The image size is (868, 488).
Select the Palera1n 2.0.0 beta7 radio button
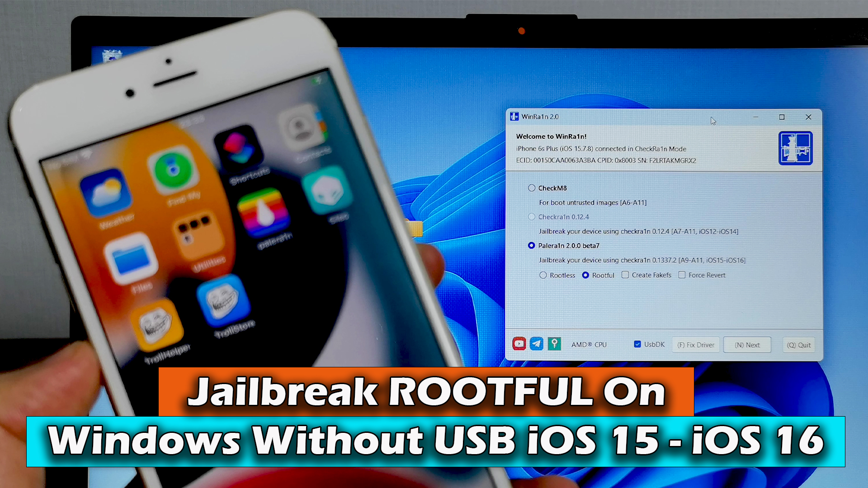pyautogui.click(x=531, y=245)
